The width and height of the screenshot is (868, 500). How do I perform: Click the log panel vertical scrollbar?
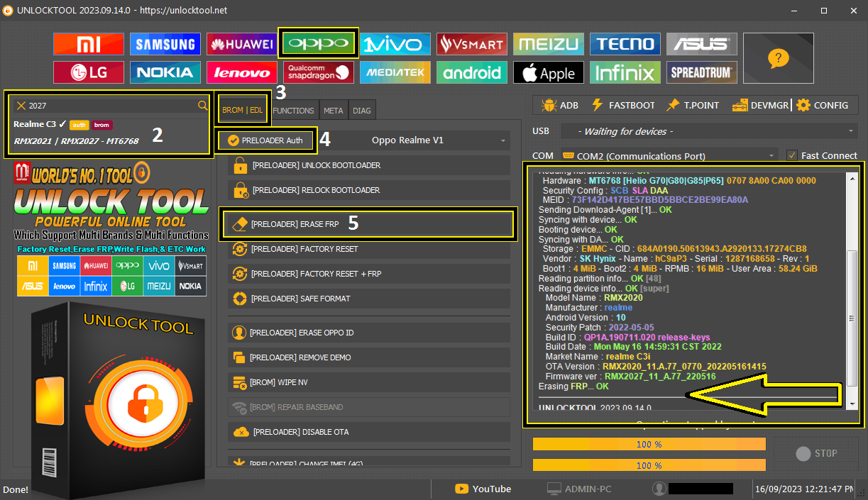pos(852,290)
